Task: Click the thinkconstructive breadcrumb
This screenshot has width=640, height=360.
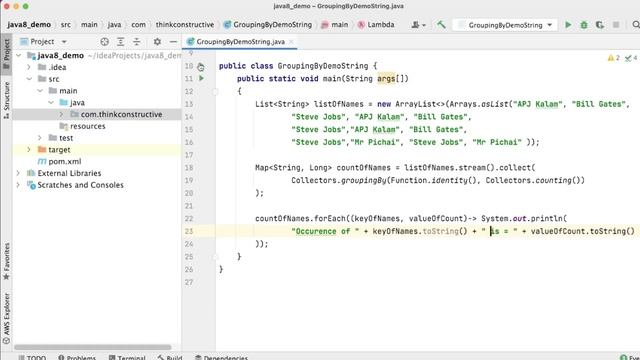Action: (x=184, y=24)
